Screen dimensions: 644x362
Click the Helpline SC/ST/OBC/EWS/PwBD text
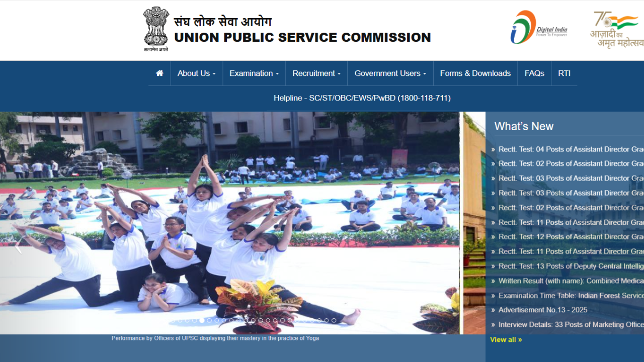tap(362, 98)
